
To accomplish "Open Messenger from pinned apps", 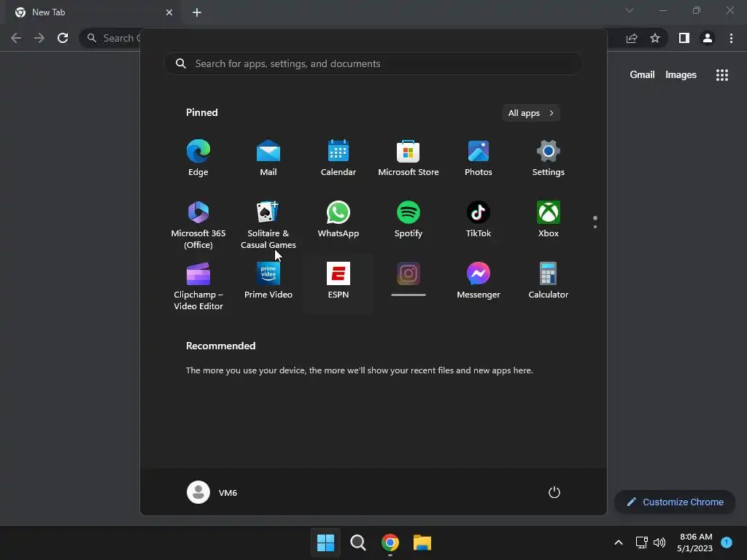I will point(479,281).
